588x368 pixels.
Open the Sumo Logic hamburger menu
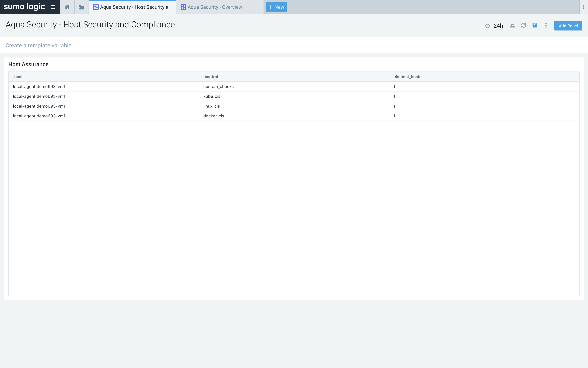(x=53, y=7)
